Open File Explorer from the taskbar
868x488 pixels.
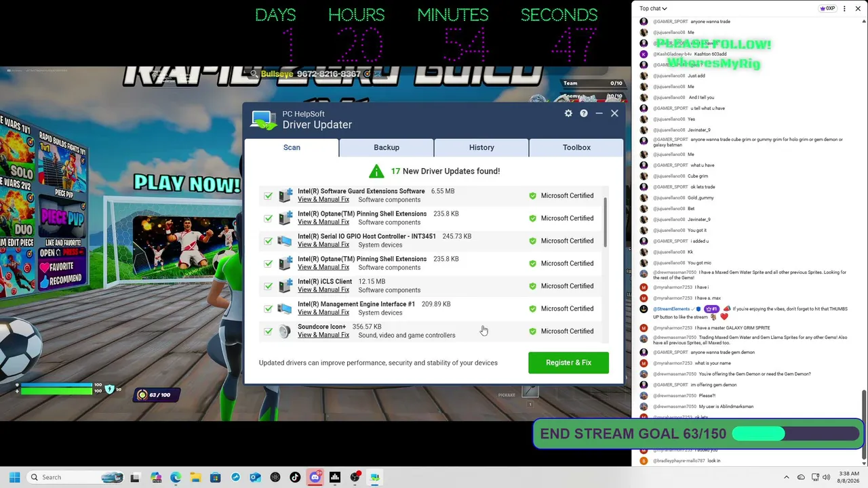click(195, 477)
